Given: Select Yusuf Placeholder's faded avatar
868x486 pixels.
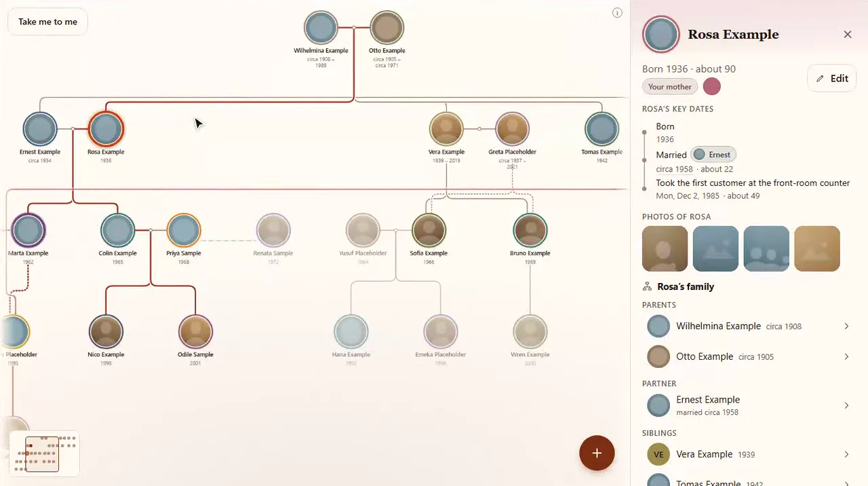Looking at the screenshot, I should [363, 230].
